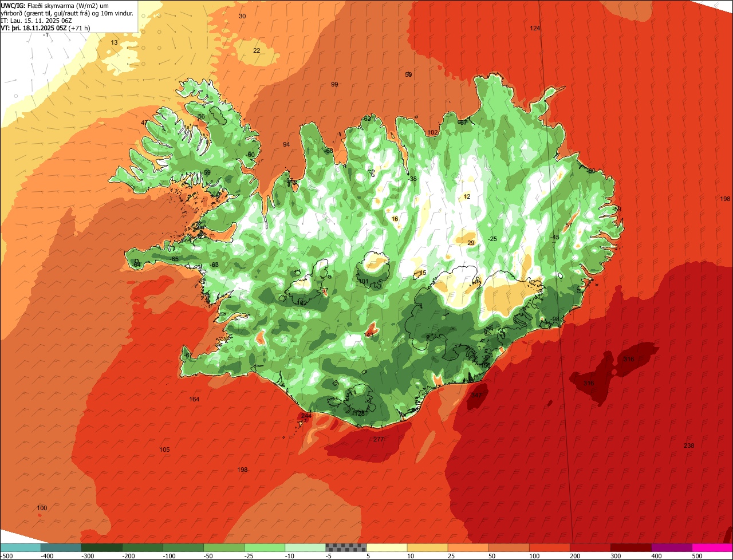Click the orange legend swatch labeled 50
Image resolution: width=733 pixels, height=560 pixels.
point(508,547)
